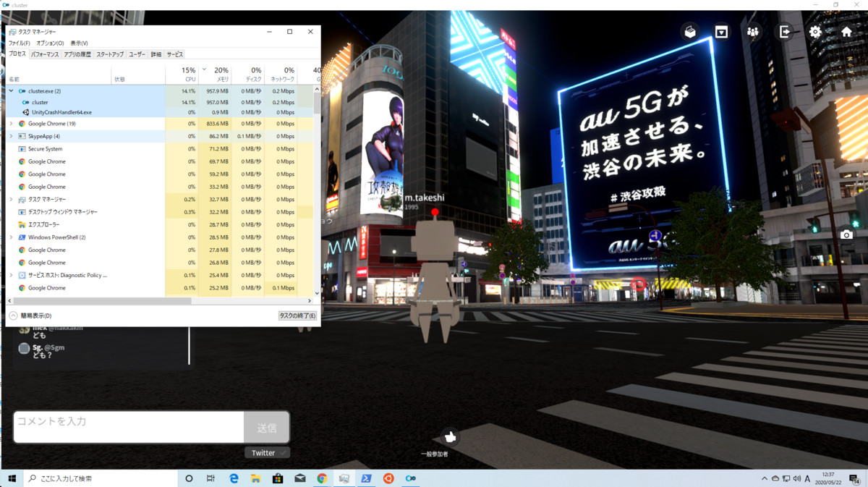Viewport: 868px width, 487px height.
Task: Open the window dropdown icon in cluster
Action: point(721,31)
